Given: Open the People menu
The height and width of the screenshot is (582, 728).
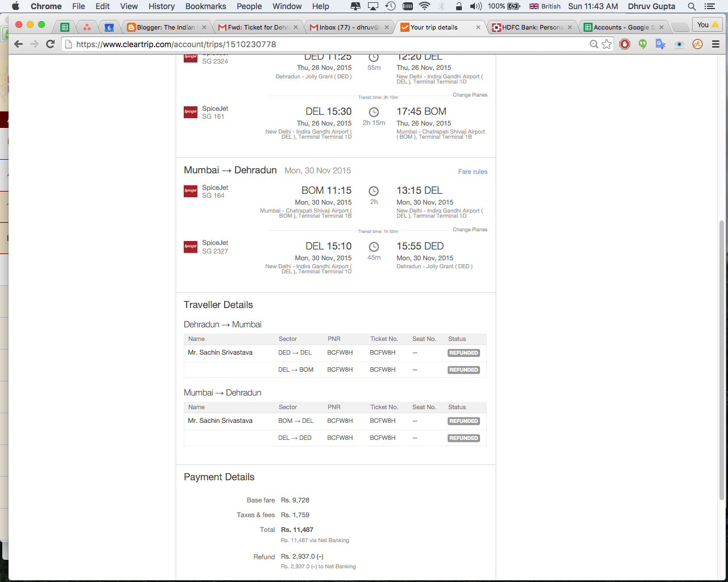Looking at the screenshot, I should [x=249, y=6].
